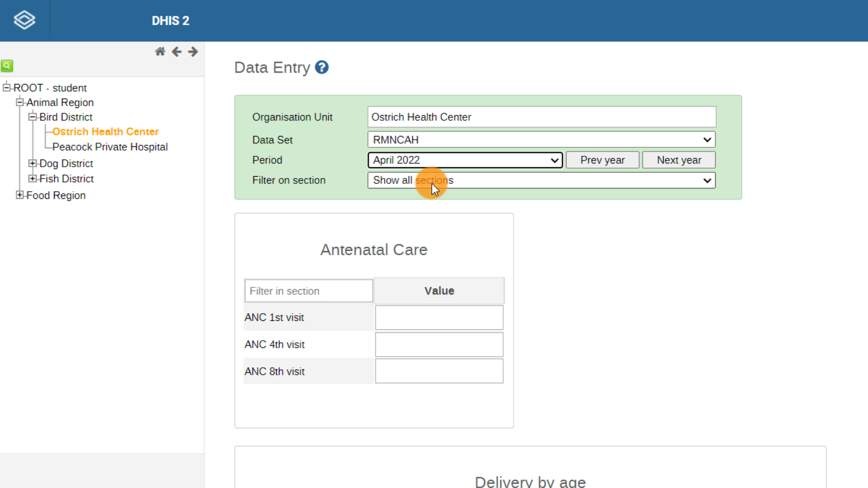Click the ANC 1st visit value field
Image resolution: width=868 pixels, height=488 pixels.
click(439, 317)
